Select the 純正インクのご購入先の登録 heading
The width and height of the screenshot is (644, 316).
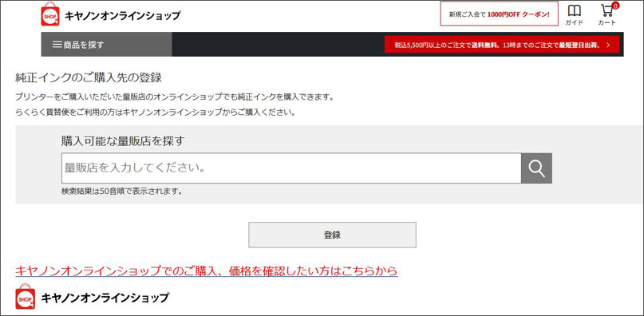(x=89, y=77)
